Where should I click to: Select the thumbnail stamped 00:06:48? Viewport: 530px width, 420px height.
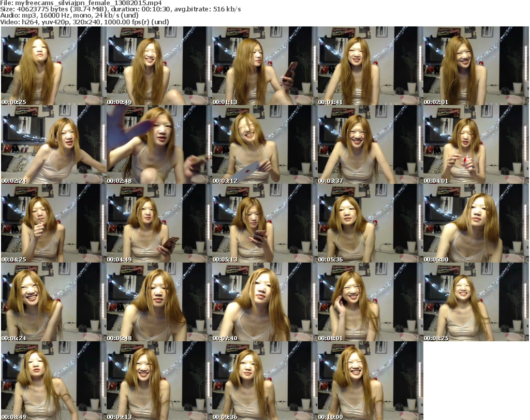(159, 302)
